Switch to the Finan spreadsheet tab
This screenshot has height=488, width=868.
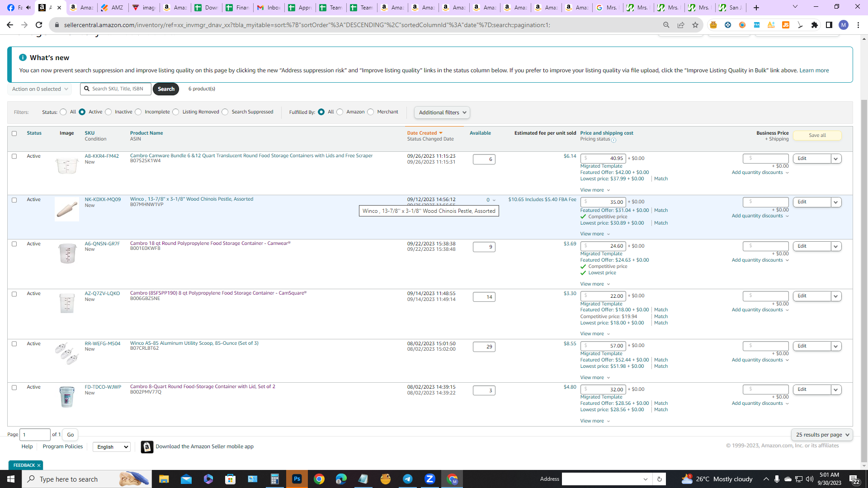[x=238, y=8]
